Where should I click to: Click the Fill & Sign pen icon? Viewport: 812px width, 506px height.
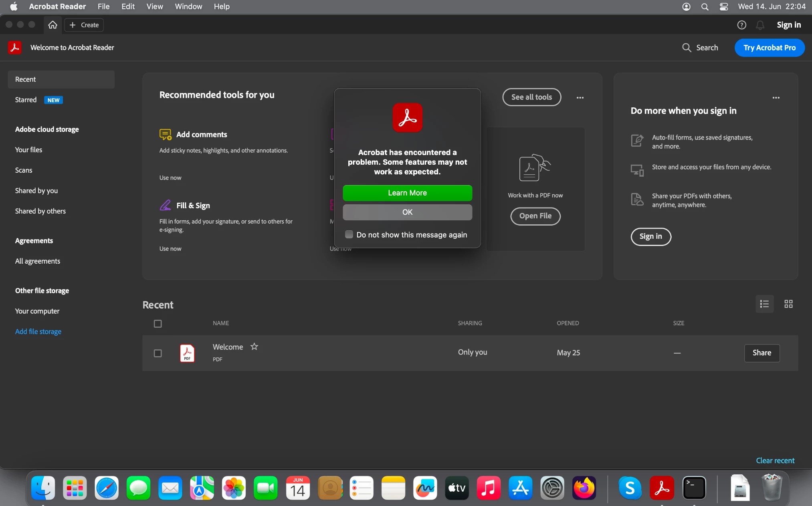(165, 205)
